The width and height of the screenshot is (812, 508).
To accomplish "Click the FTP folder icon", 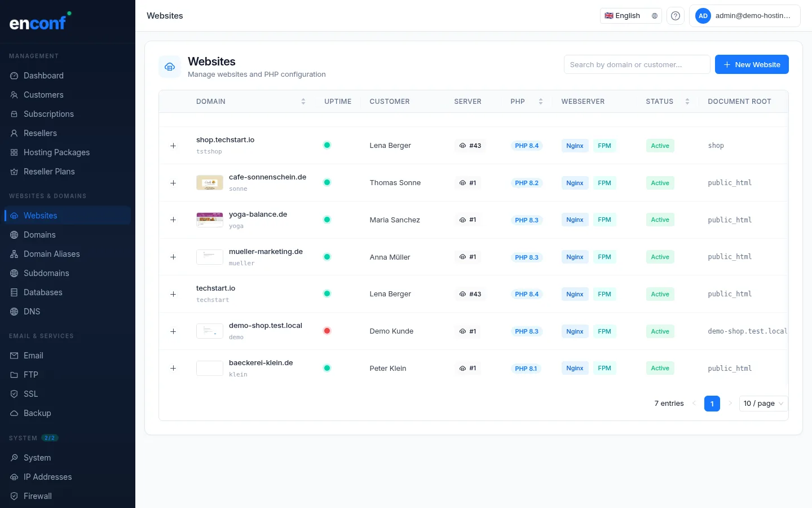I will 14,375.
